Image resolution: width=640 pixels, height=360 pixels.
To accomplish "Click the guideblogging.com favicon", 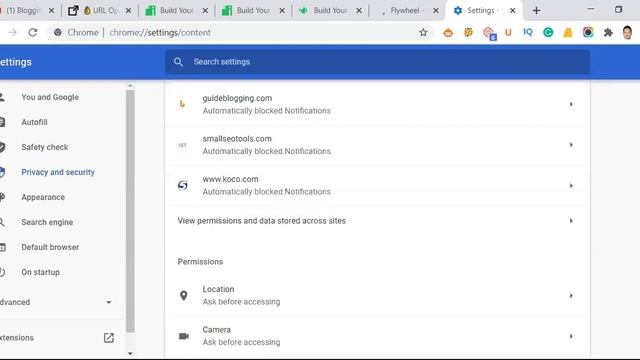I will (182, 104).
